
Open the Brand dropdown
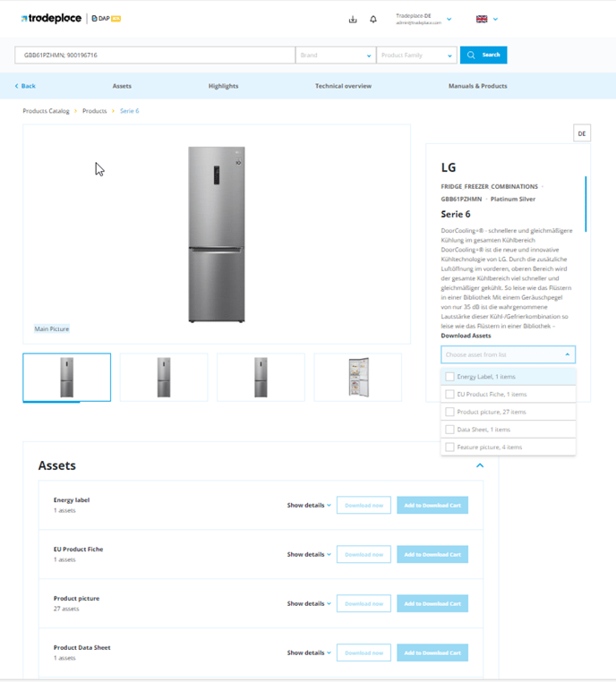click(x=336, y=55)
